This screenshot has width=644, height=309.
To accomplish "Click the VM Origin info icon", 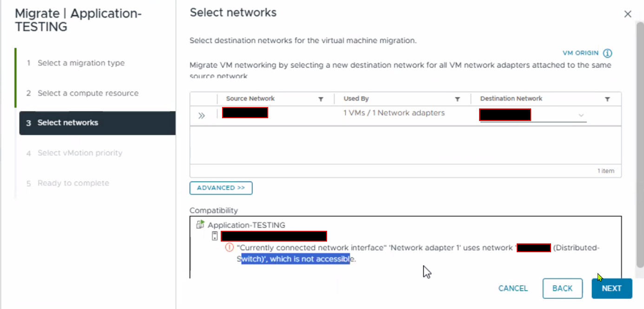I will pos(607,53).
